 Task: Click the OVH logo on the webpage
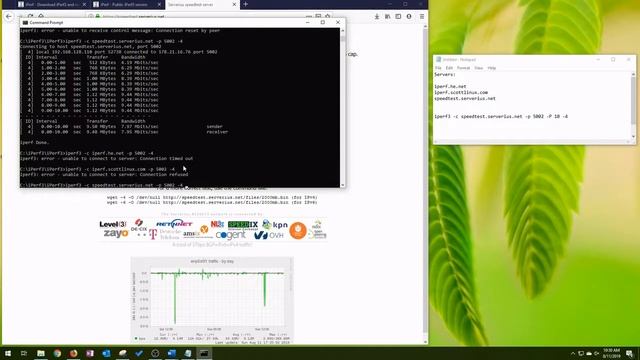[269, 235]
